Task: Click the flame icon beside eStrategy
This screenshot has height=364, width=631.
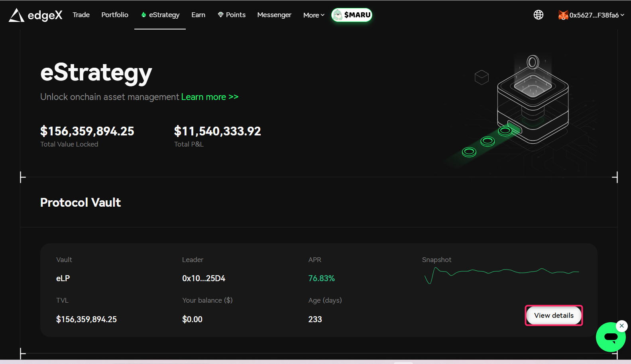Action: [143, 15]
